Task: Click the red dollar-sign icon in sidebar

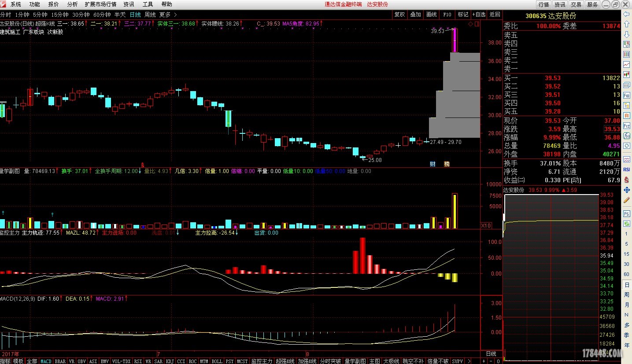Action: coord(626,180)
